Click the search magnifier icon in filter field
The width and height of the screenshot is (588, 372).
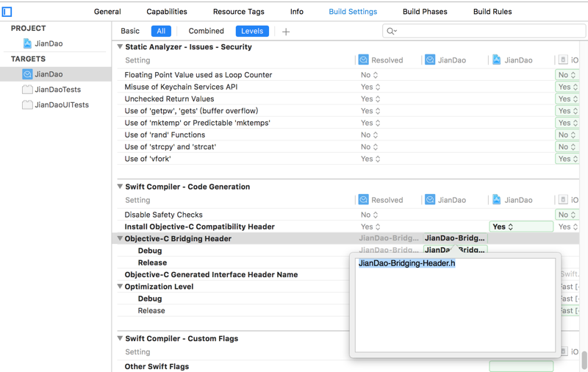[x=391, y=32]
